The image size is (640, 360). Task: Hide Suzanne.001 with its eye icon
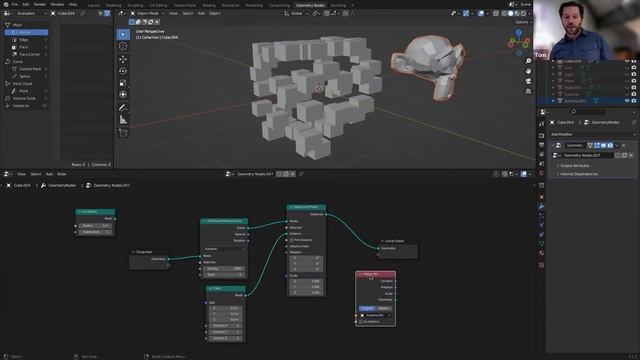tap(627, 101)
